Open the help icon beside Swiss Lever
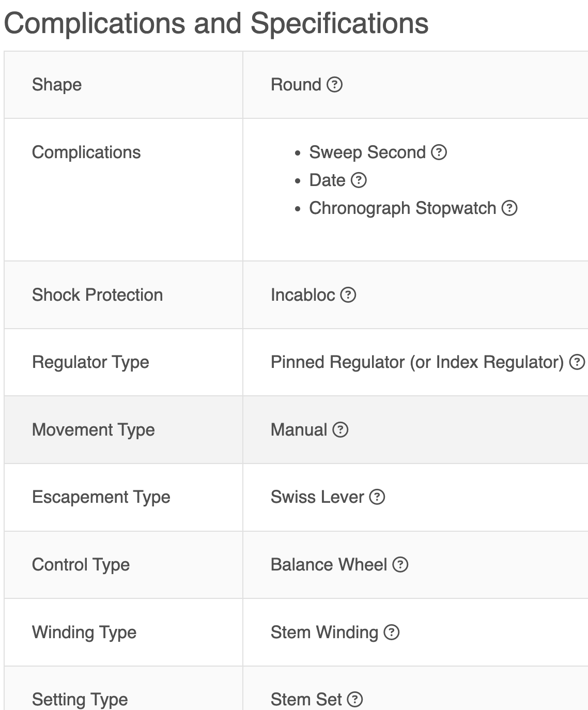Viewport: 588px width, 710px height. pyautogui.click(x=377, y=497)
